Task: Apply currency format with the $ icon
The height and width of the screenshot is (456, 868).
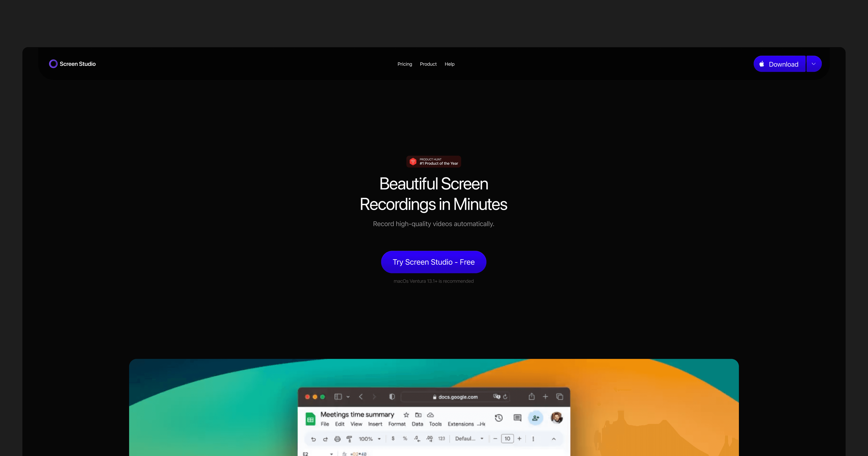Action: tap(393, 439)
